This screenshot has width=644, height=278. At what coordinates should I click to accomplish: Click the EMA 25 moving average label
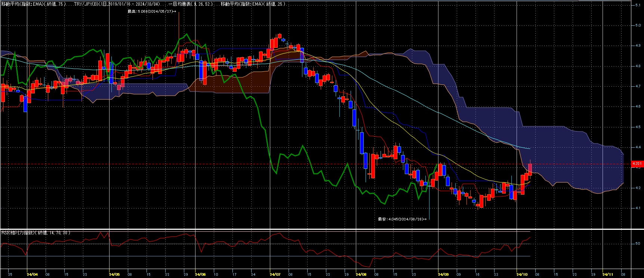pyautogui.click(x=253, y=4)
